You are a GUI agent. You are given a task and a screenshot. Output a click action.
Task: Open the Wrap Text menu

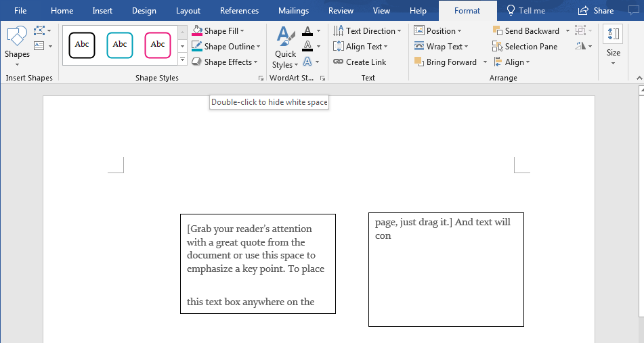[441, 47]
